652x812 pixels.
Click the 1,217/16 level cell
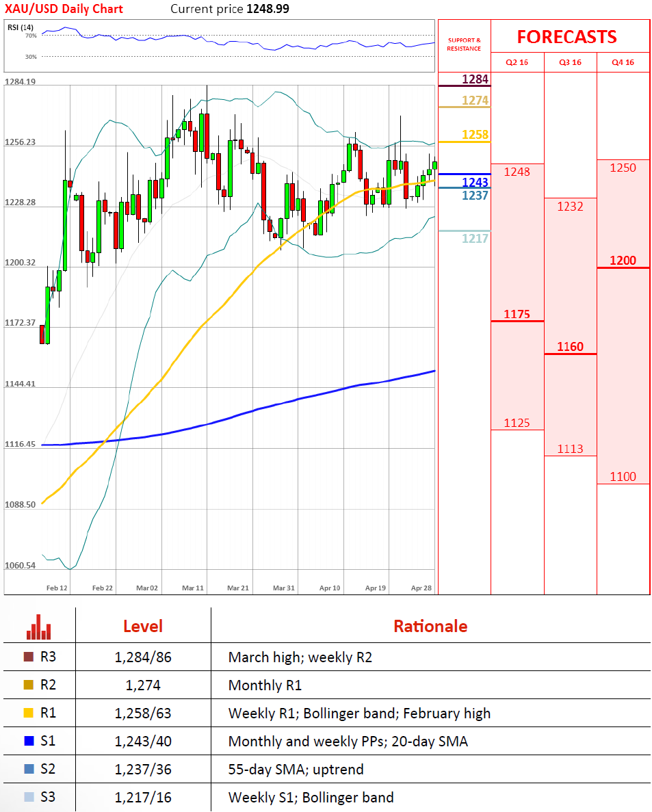point(143,797)
